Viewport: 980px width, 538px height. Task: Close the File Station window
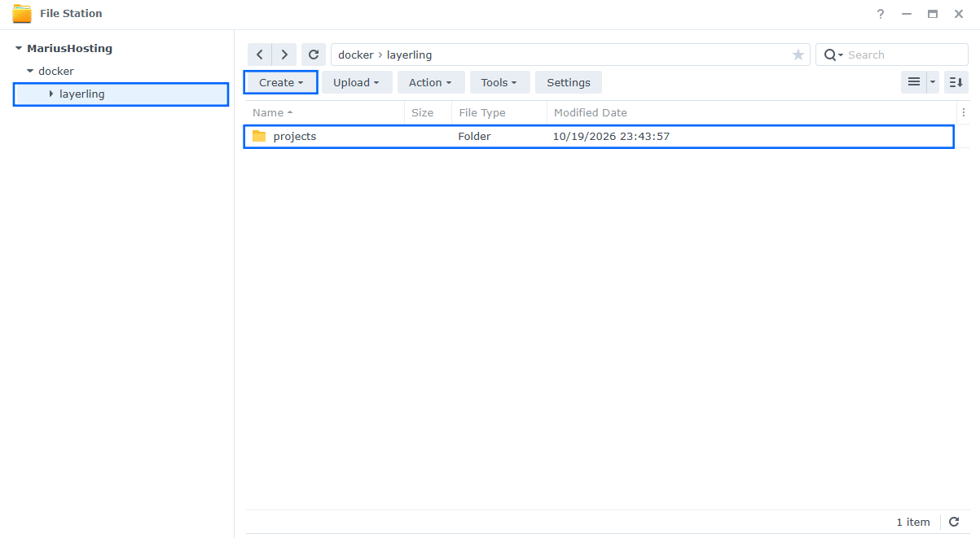(959, 14)
